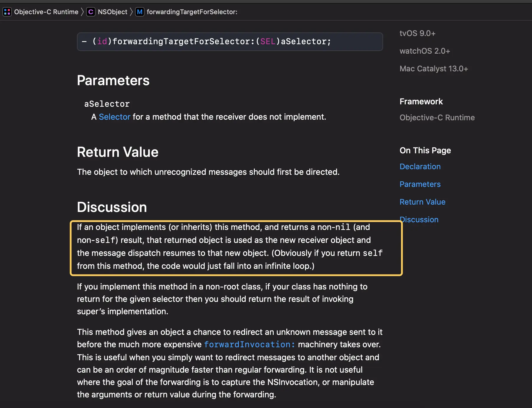Click the Mac Catalyst 13.0+ availability text
532x408 pixels.
click(x=434, y=69)
